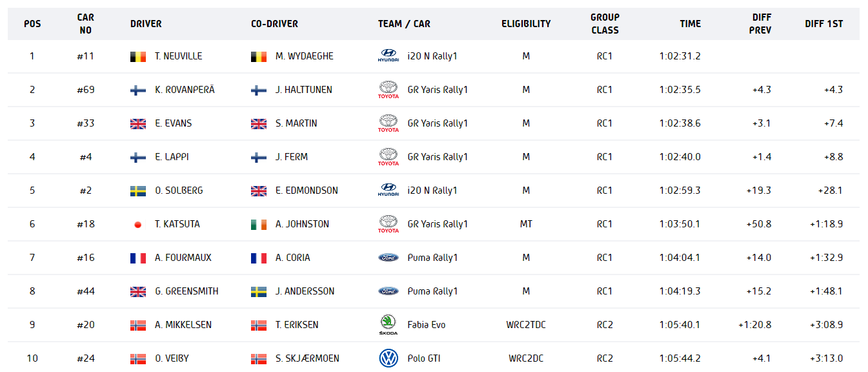Open driver T. Neuville's entry

pyautogui.click(x=178, y=56)
